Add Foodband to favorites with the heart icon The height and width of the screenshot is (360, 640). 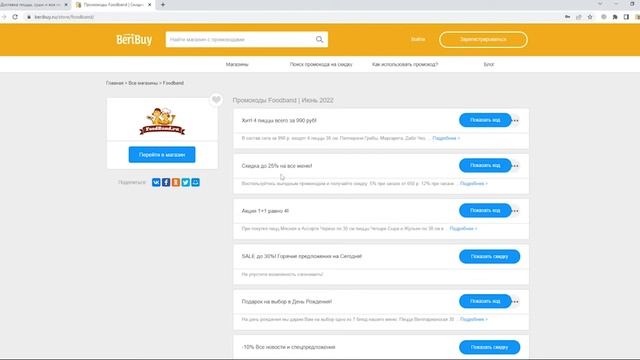(216, 100)
